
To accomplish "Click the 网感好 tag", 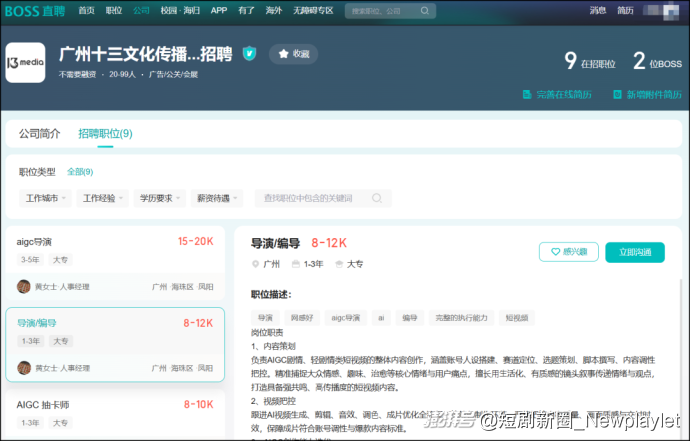I will pos(302,318).
